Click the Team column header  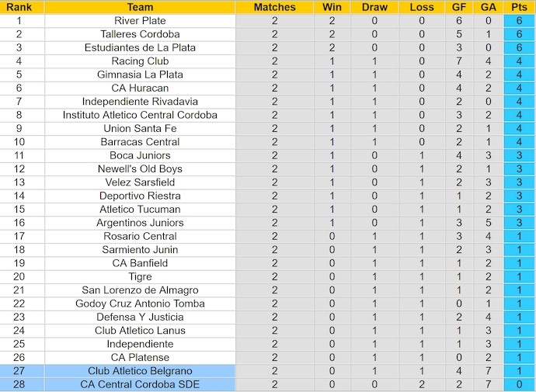(140, 7)
